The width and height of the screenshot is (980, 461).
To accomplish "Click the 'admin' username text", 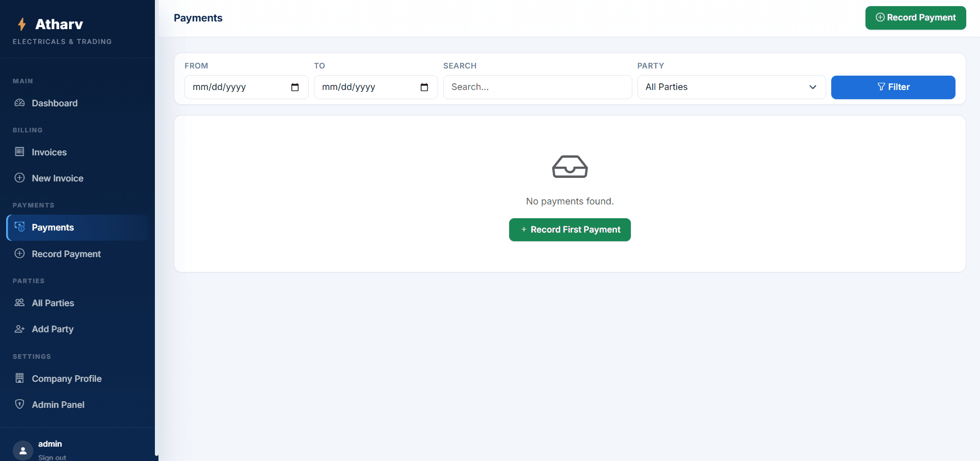I will pos(50,444).
